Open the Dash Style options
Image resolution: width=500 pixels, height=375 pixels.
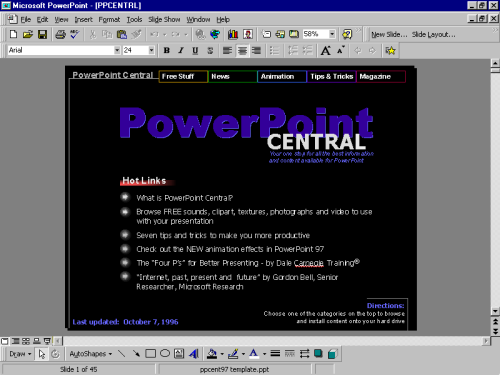point(290,354)
